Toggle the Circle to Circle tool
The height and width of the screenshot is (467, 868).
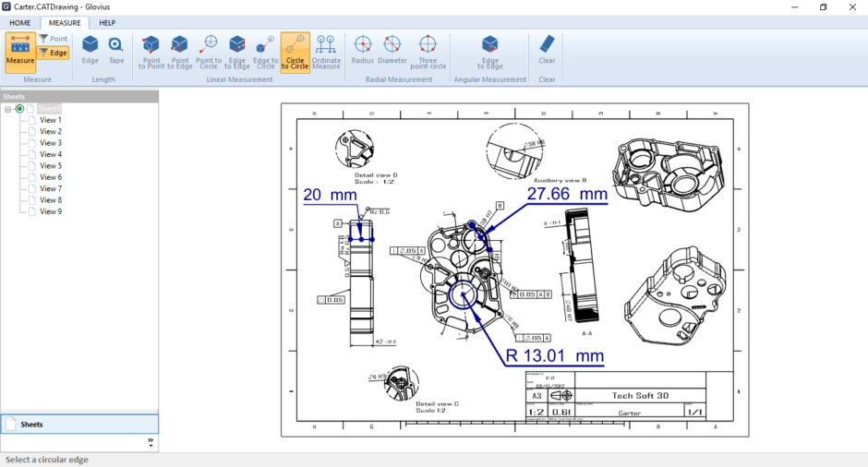(x=295, y=52)
